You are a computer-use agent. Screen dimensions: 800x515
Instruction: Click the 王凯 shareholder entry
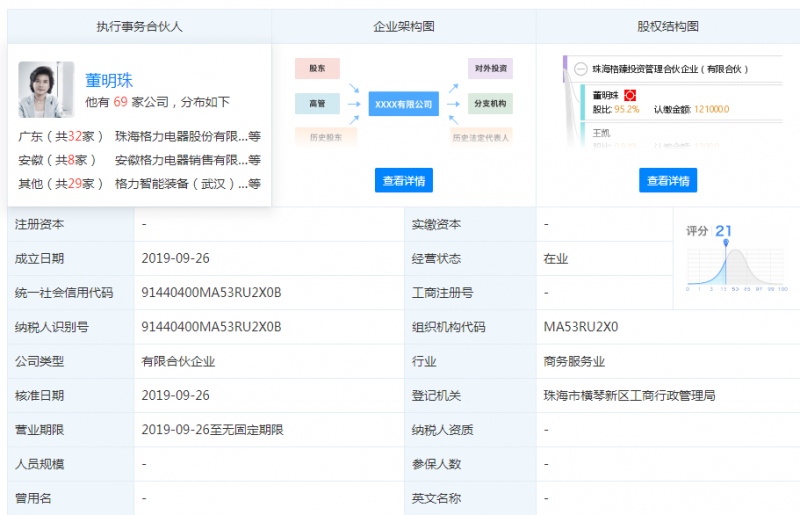602,131
